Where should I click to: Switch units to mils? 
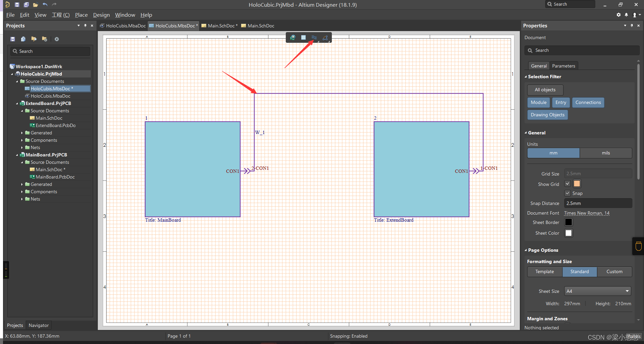click(x=606, y=153)
